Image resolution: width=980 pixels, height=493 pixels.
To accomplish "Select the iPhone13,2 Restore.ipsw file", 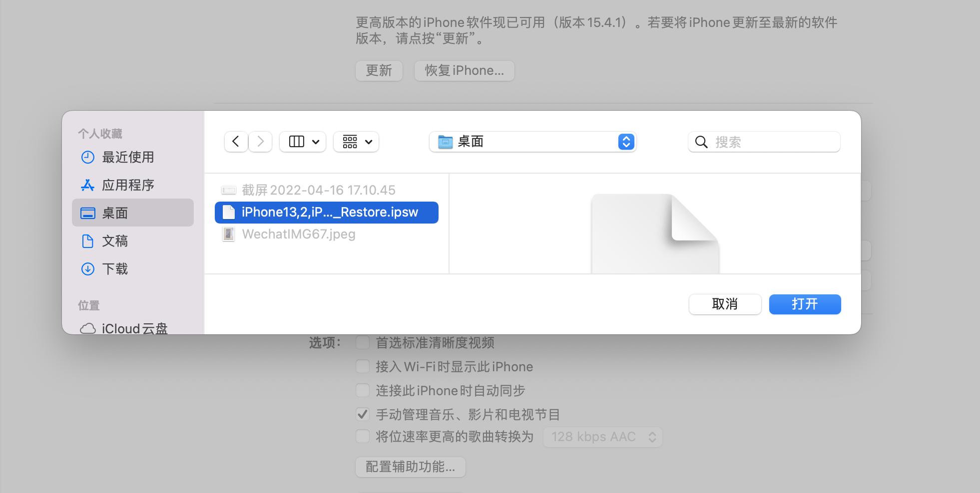I will [327, 212].
